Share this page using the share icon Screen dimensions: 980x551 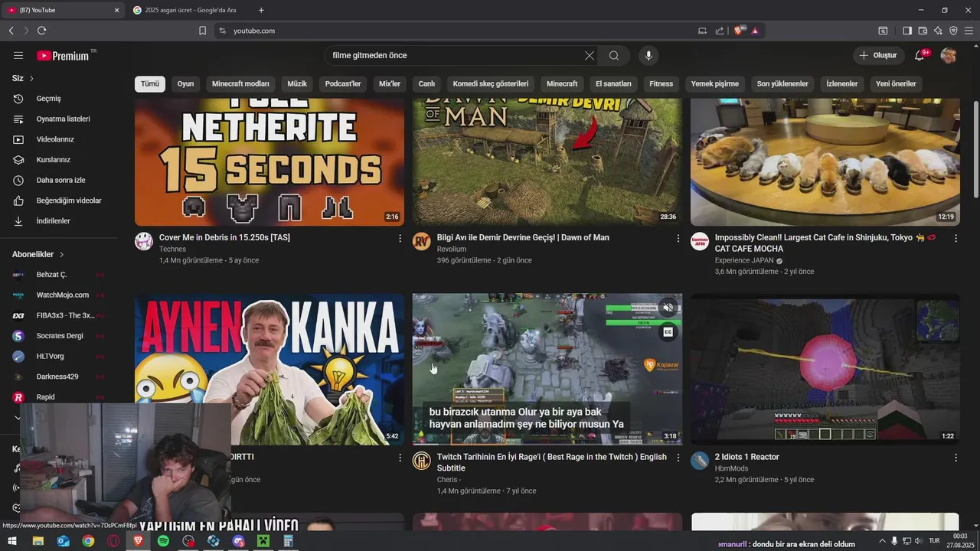click(x=720, y=31)
